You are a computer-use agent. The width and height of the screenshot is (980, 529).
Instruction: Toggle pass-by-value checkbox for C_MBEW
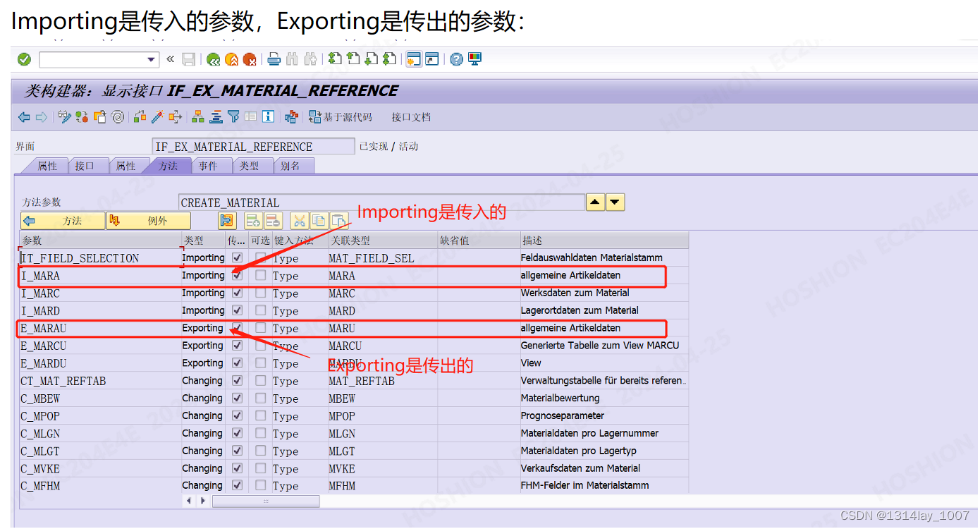pos(237,398)
